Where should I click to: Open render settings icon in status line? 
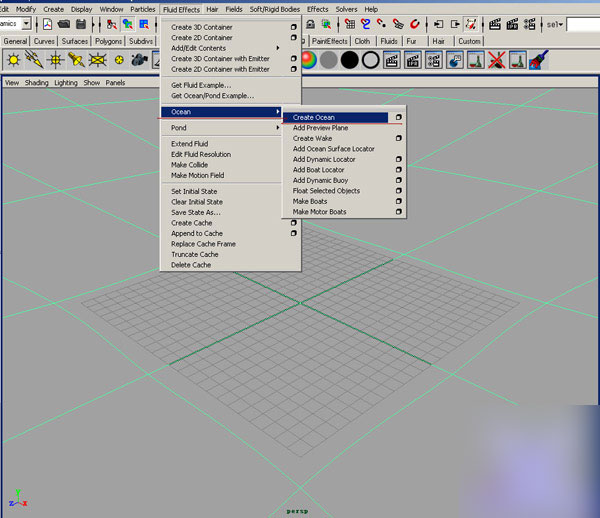point(530,24)
